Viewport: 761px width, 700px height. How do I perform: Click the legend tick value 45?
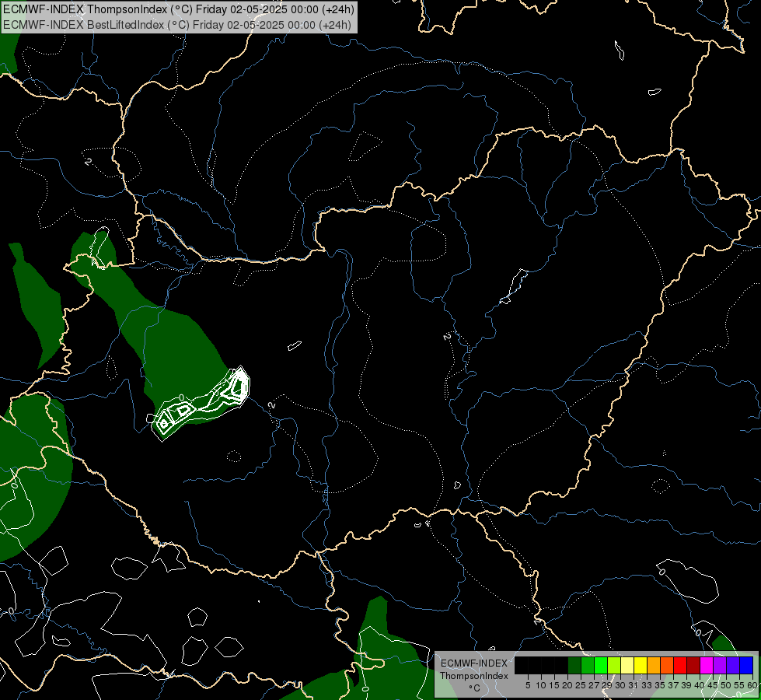click(x=713, y=685)
